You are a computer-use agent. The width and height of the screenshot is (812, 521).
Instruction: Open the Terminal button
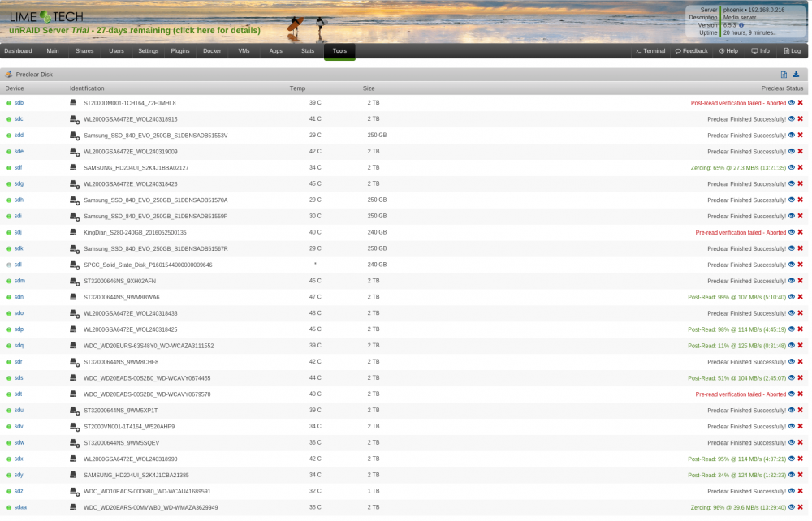[650, 50]
